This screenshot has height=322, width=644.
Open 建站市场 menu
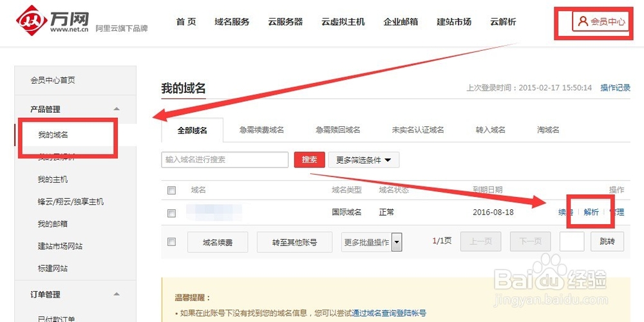tap(454, 22)
